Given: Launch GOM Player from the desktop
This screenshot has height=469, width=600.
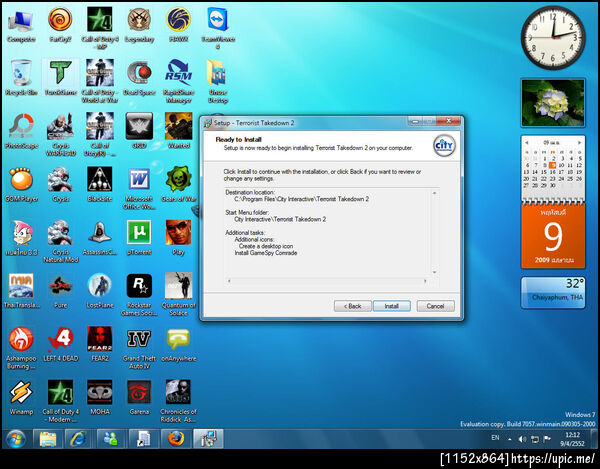Looking at the screenshot, I should pyautogui.click(x=21, y=184).
